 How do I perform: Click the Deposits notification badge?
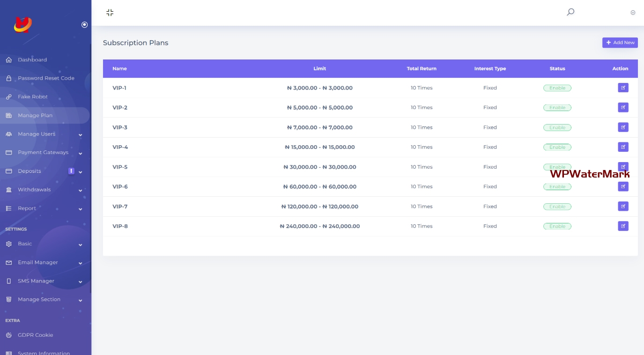pos(71,171)
